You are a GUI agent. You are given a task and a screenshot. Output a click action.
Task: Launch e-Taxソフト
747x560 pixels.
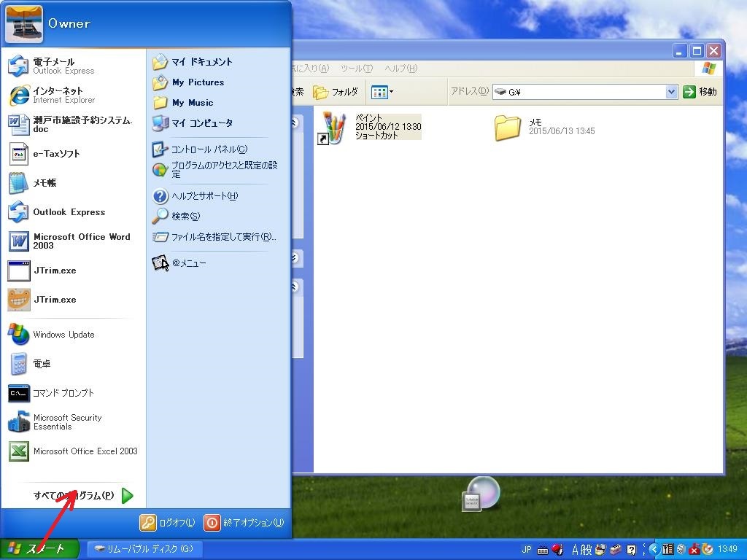tap(74, 154)
